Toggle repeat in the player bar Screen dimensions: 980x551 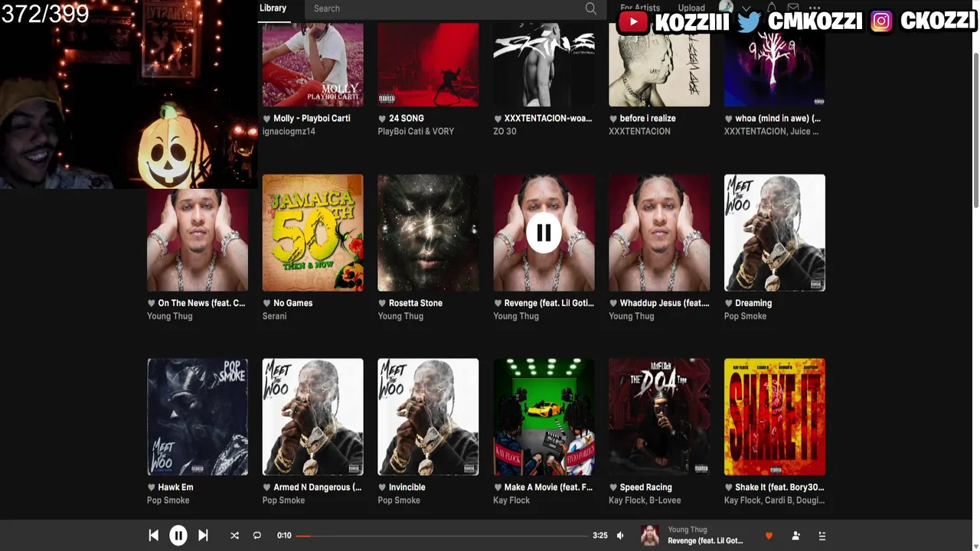[x=257, y=536]
